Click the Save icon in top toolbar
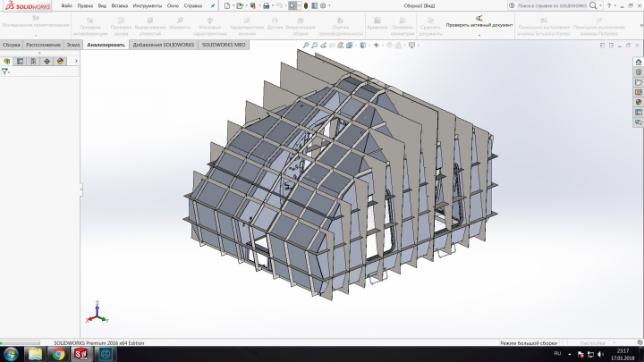The width and height of the screenshot is (644, 362). pyautogui.click(x=253, y=5)
